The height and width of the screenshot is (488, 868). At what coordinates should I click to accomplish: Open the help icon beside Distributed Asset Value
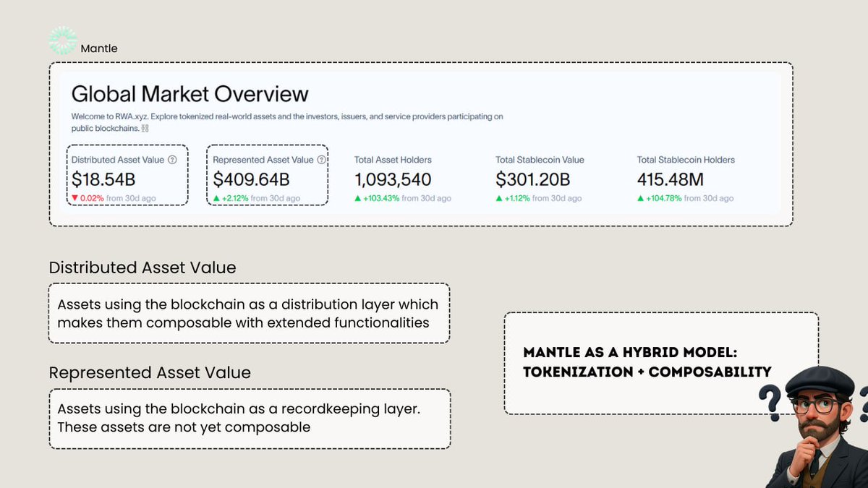(172, 160)
